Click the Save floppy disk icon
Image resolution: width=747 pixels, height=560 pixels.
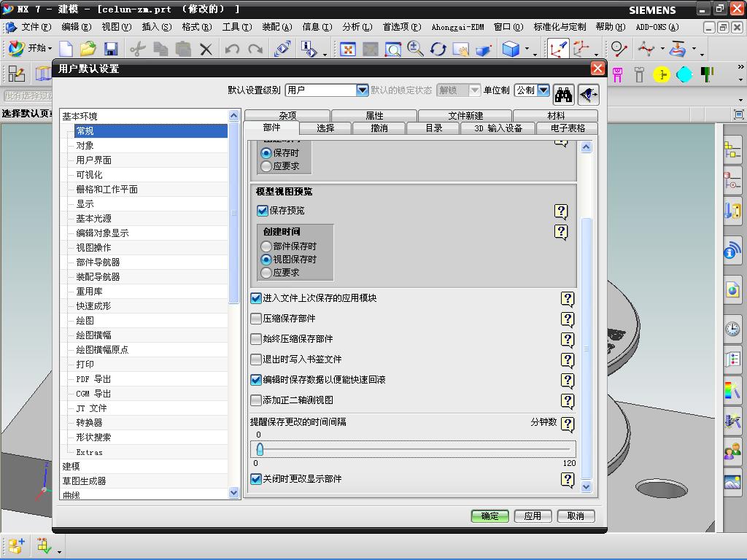tap(111, 49)
